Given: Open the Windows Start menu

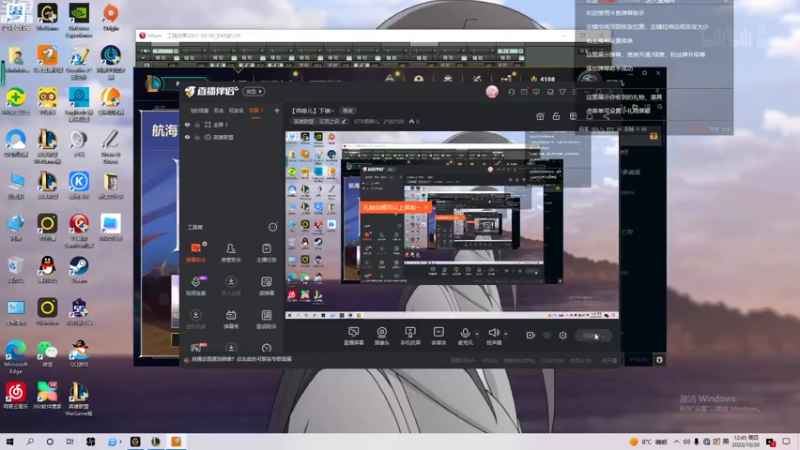Looking at the screenshot, I should [x=9, y=442].
